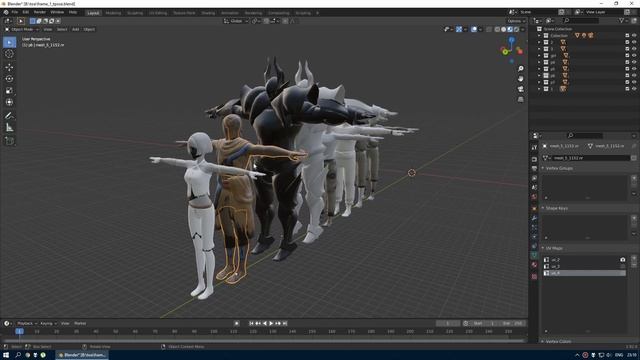Select the uv_3 UV map row
Viewport: 640px width, 360px height.
pyautogui.click(x=584, y=266)
